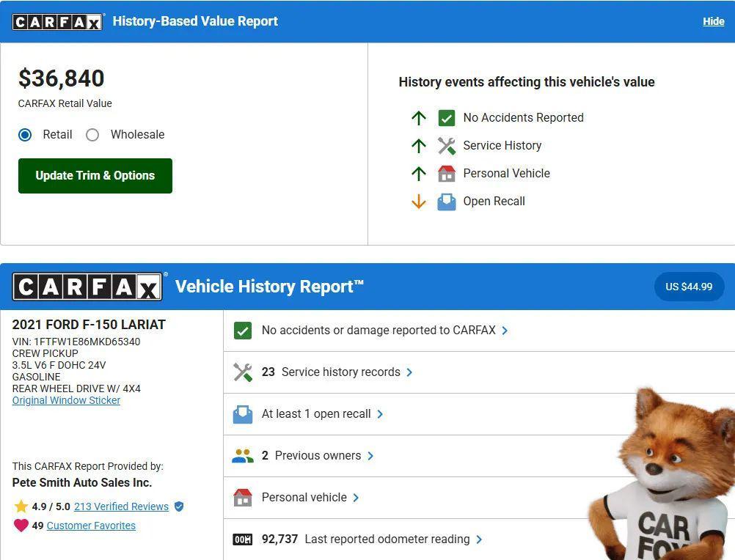The image size is (735, 560).
Task: Click the odometer reading icon
Action: [244, 539]
